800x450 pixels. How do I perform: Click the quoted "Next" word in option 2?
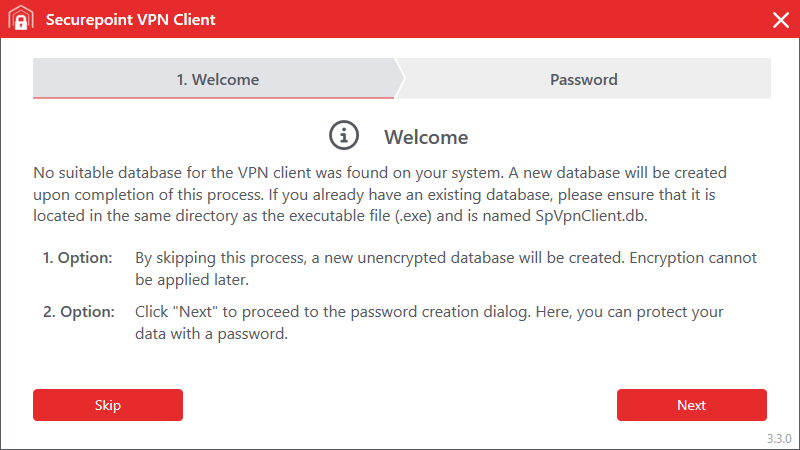[199, 312]
